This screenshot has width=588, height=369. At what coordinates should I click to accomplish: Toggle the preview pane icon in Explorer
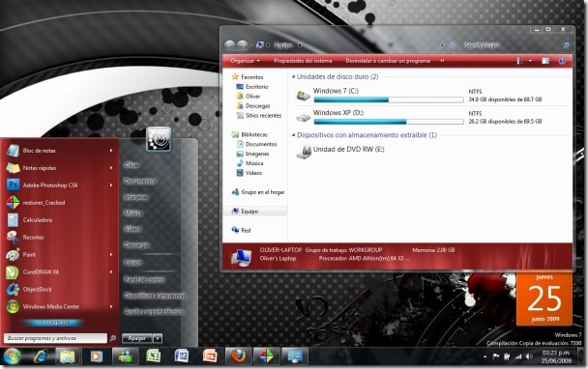[x=545, y=61]
